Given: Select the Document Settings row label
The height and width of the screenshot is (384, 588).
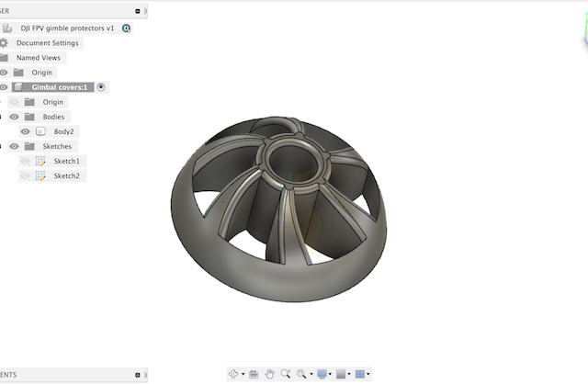Looking at the screenshot, I should tap(48, 43).
